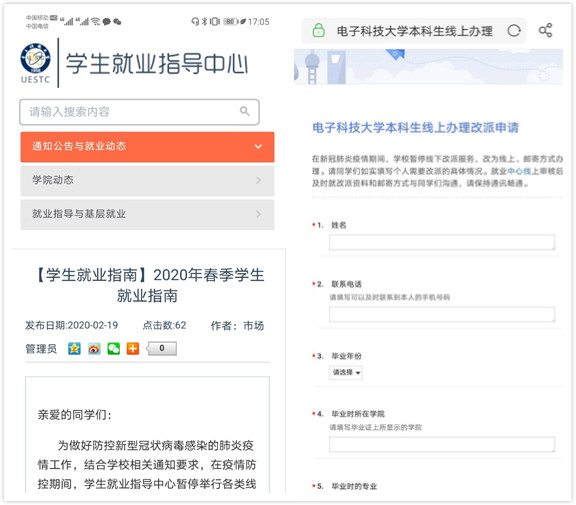This screenshot has width=576, height=505.
Task: Open more share options plus icon
Action: (x=133, y=348)
